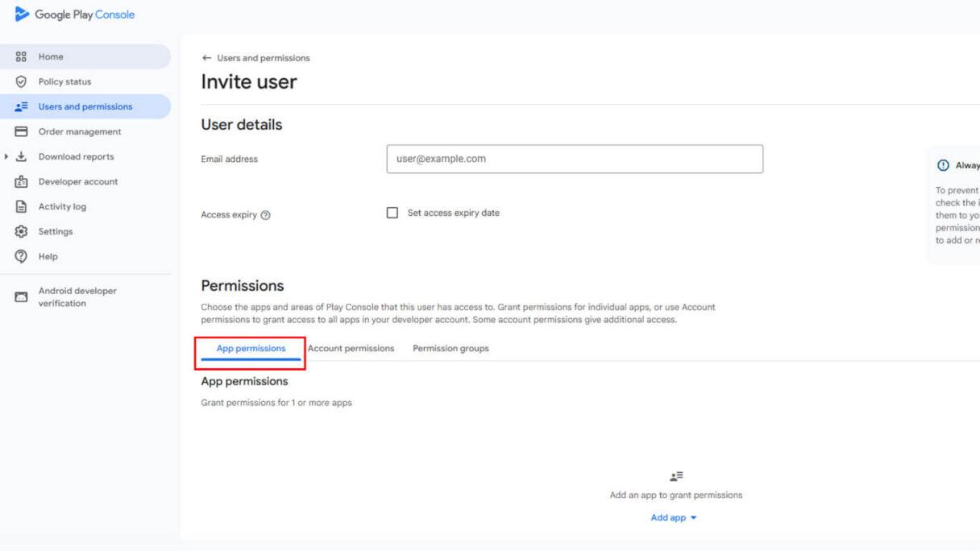Click the Order management card icon
980x551 pixels.
tap(22, 132)
